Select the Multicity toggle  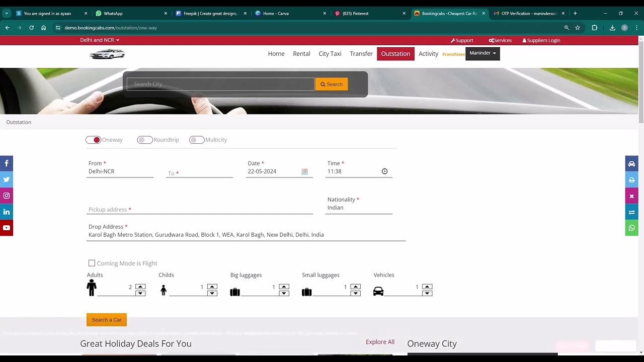tap(197, 140)
